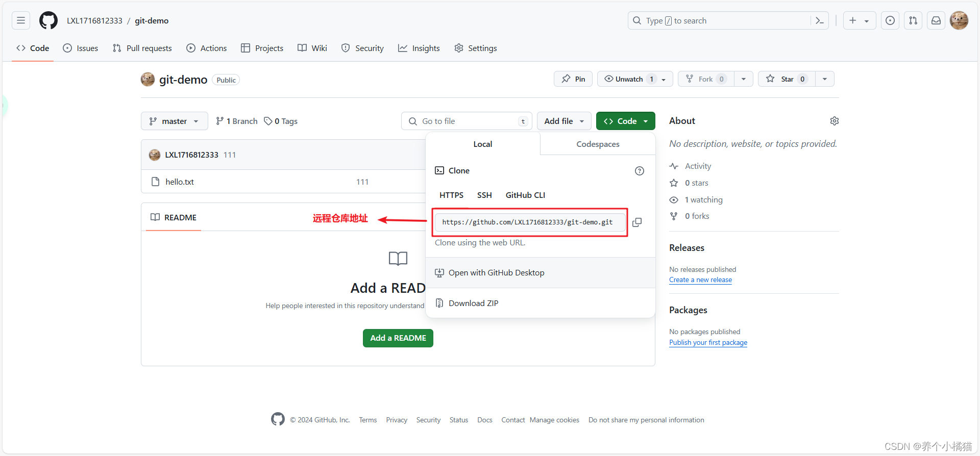
Task: Click the git-demo repository avatar
Action: click(x=148, y=79)
